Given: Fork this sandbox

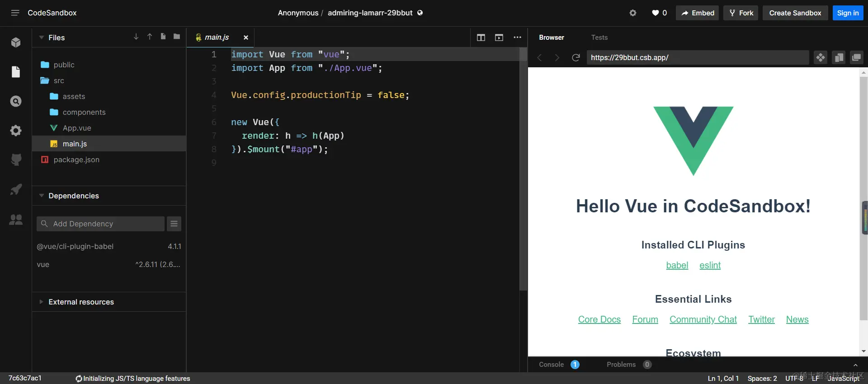Looking at the screenshot, I should (x=741, y=13).
